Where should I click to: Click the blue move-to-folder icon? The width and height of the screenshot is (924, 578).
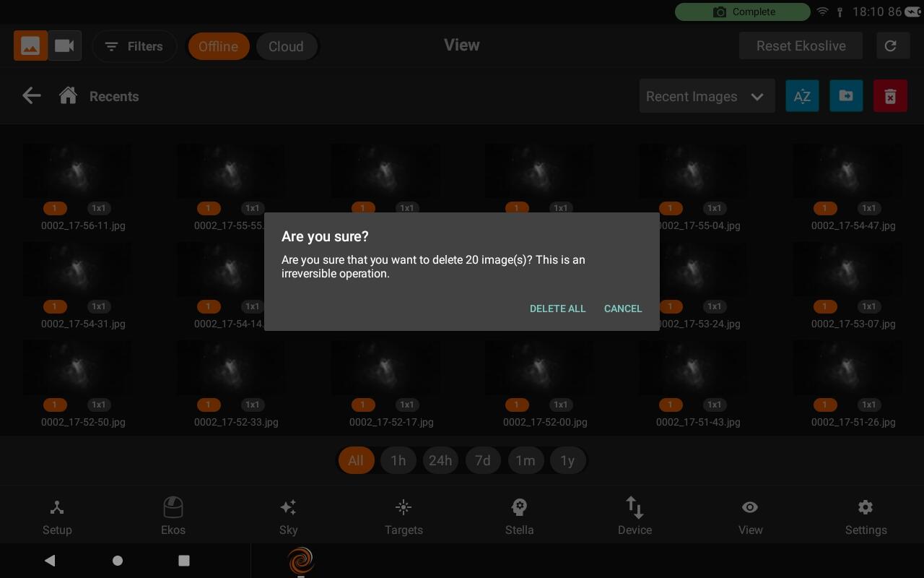(846, 96)
